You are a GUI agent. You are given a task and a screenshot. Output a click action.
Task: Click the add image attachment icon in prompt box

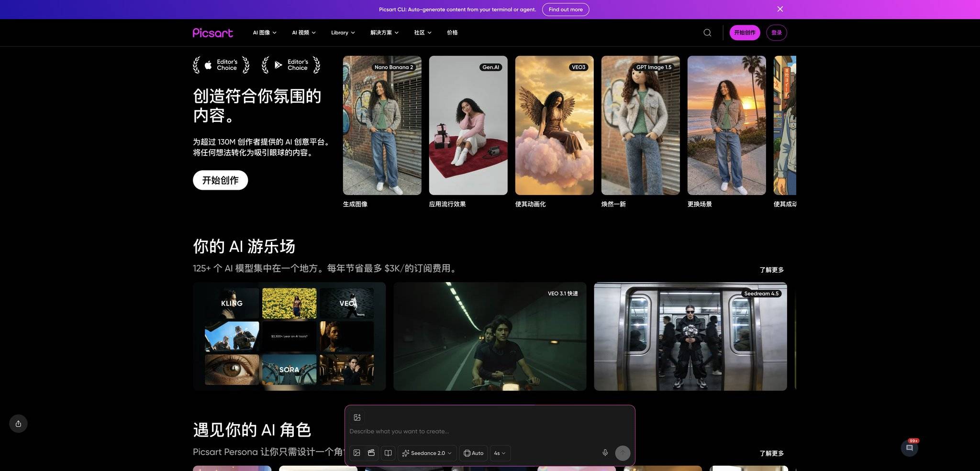[357, 417]
